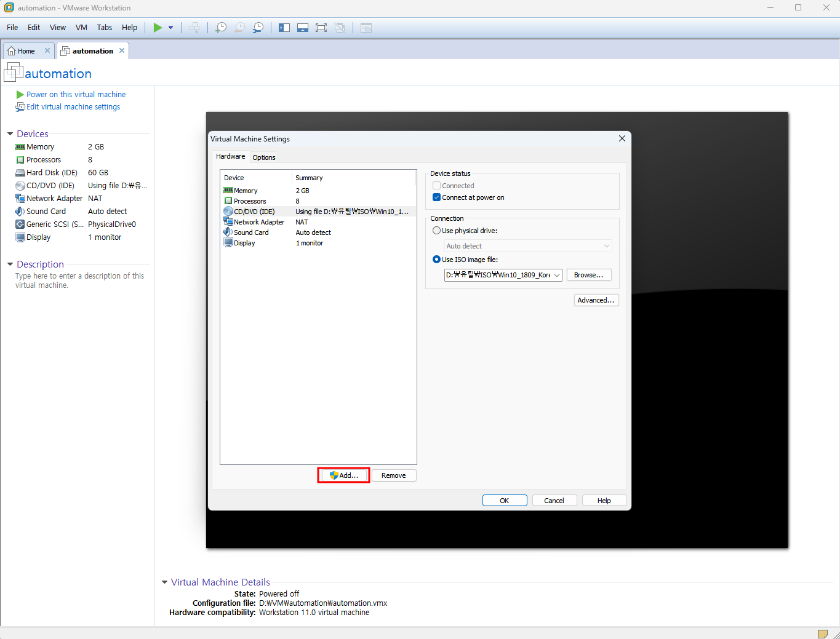Confirm settings with the OK button
Screen dimensions: 840x639
click(x=505, y=501)
